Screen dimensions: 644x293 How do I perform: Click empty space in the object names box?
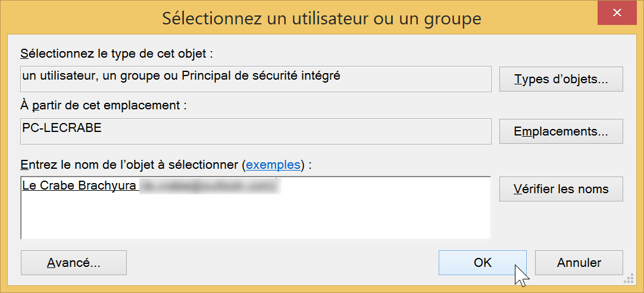click(255, 218)
